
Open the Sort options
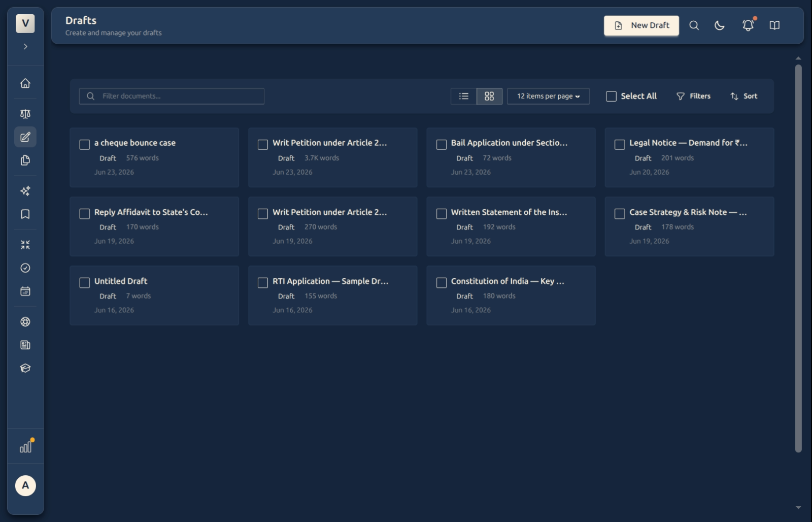click(744, 96)
